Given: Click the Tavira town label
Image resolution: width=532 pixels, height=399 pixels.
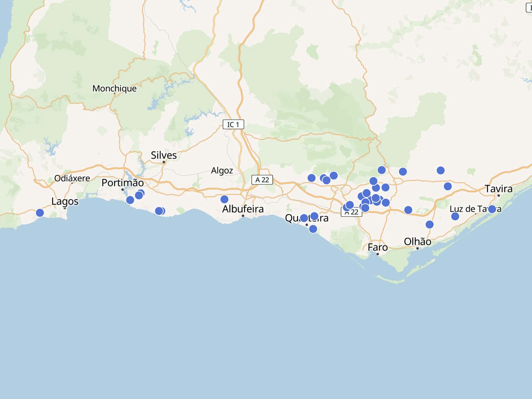Looking at the screenshot, I should 498,189.
